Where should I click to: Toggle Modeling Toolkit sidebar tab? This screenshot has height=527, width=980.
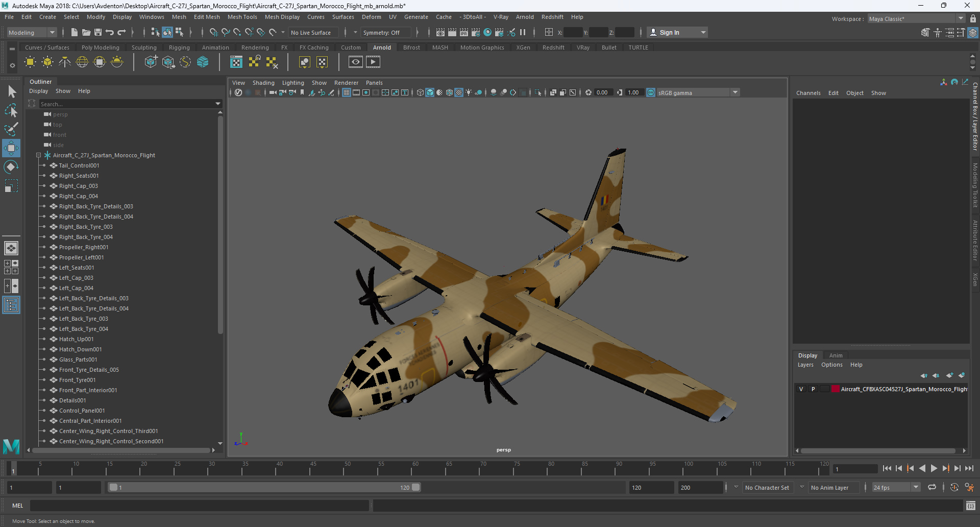975,185
